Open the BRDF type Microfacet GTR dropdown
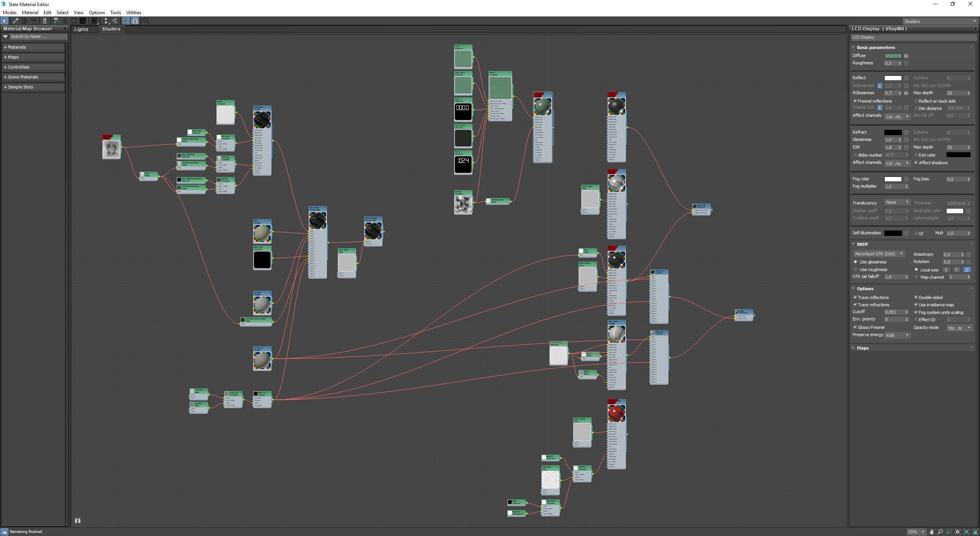 coord(879,254)
